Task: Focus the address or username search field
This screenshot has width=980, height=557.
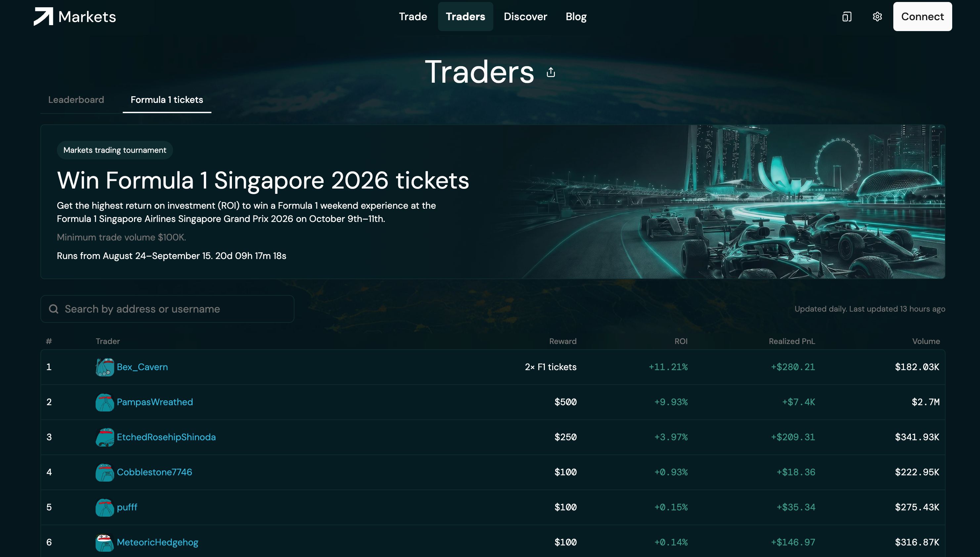Action: (167, 309)
